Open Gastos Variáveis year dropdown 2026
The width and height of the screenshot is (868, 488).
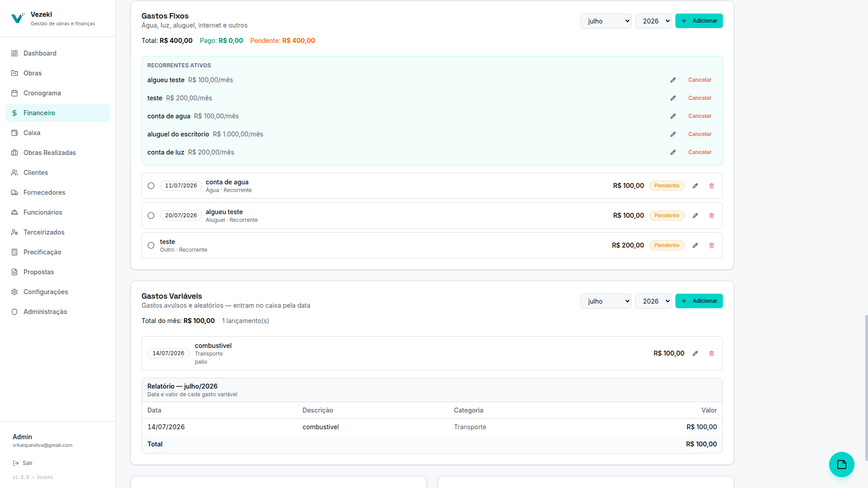click(x=653, y=301)
